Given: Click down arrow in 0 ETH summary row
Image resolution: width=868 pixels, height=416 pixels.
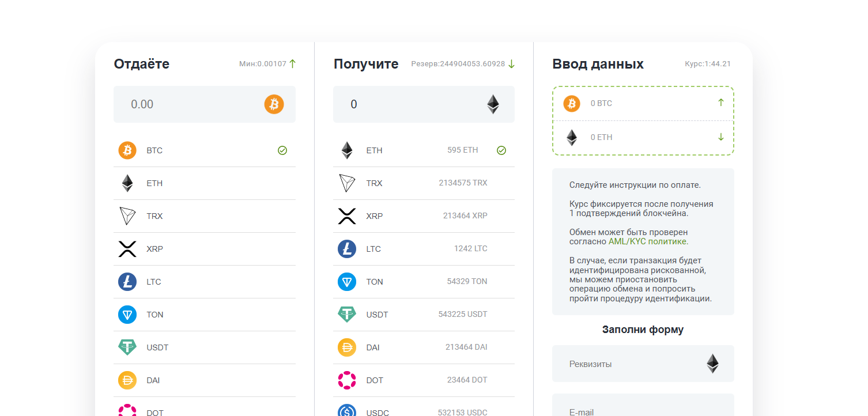Looking at the screenshot, I should (x=720, y=137).
